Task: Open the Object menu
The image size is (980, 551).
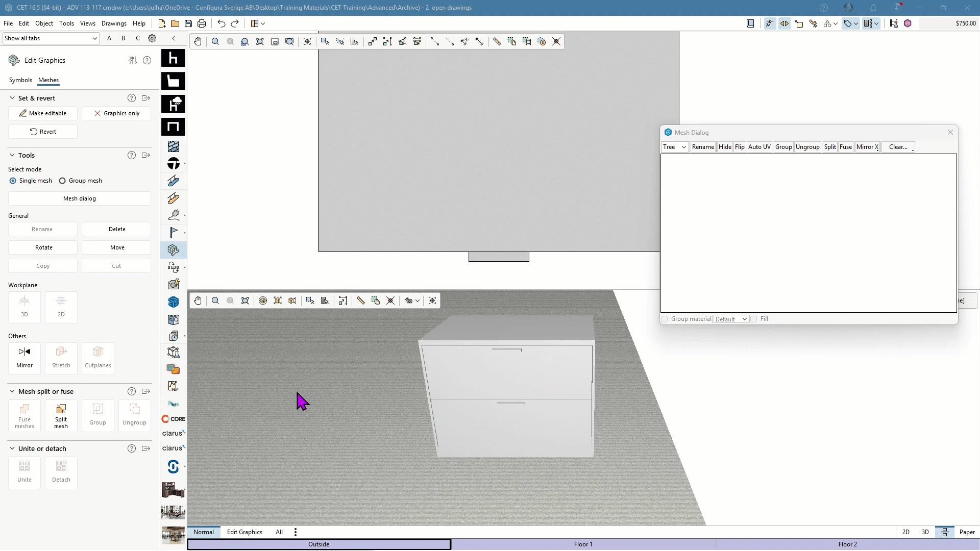Action: [x=44, y=23]
